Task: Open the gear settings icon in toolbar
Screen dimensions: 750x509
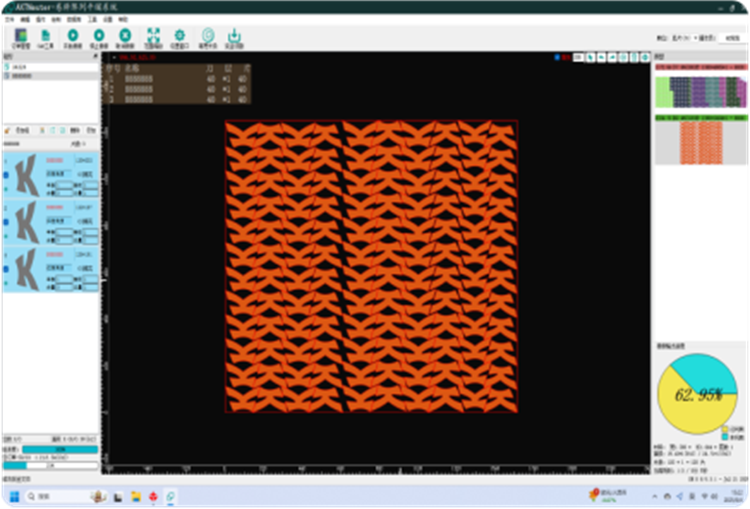Action: tap(180, 37)
